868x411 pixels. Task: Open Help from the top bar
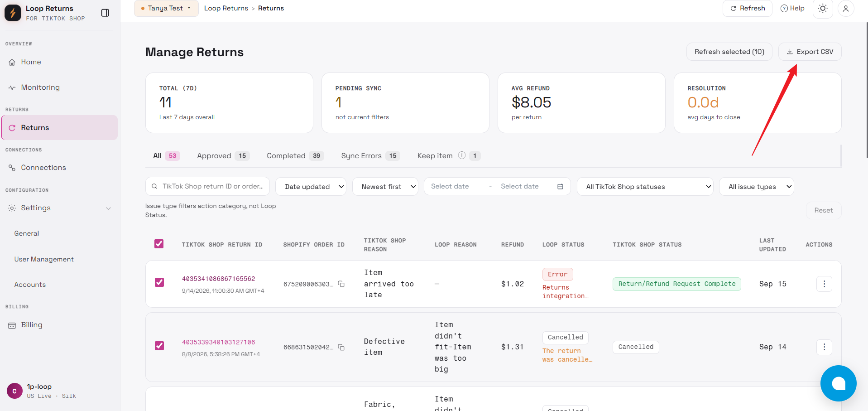click(792, 8)
